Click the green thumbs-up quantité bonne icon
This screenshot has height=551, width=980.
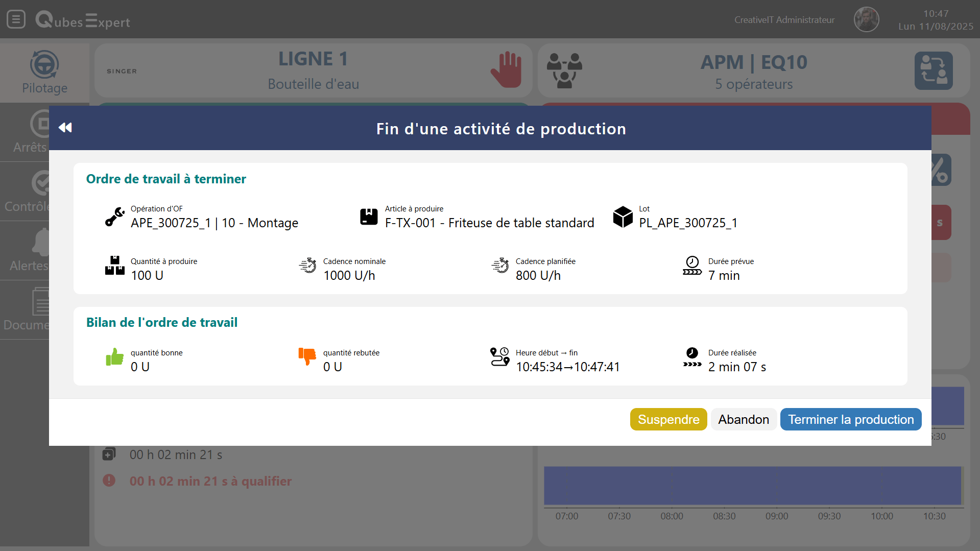(114, 357)
